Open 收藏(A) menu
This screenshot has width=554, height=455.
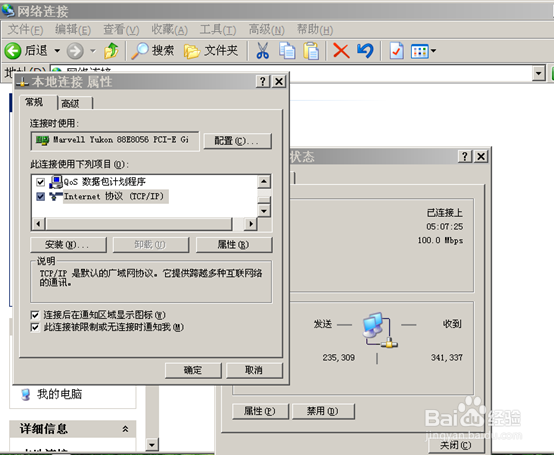[169, 30]
